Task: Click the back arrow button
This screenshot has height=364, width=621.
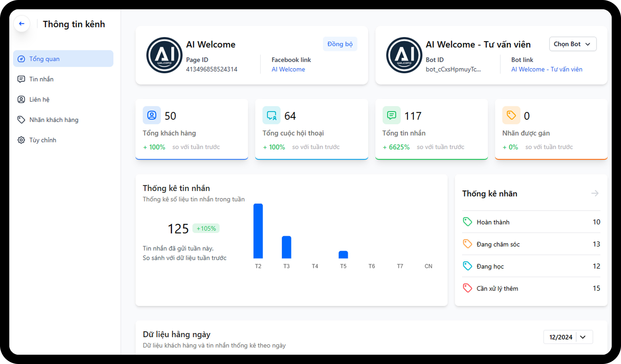Action: tap(22, 24)
